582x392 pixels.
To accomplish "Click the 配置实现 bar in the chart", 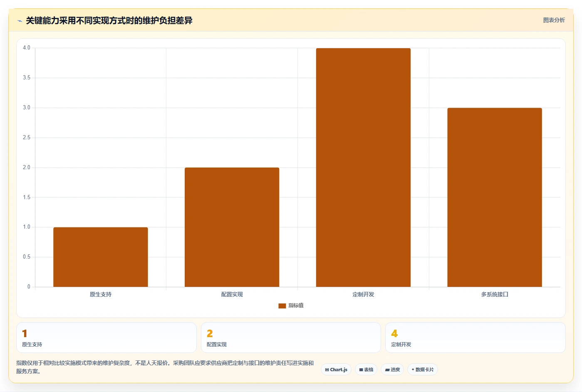I will (x=232, y=227).
